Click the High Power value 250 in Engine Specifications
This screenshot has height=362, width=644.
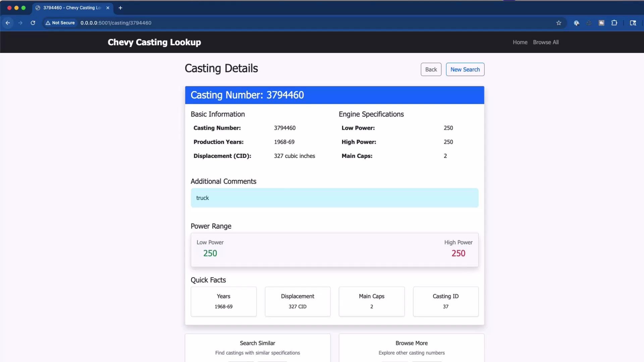coord(448,142)
